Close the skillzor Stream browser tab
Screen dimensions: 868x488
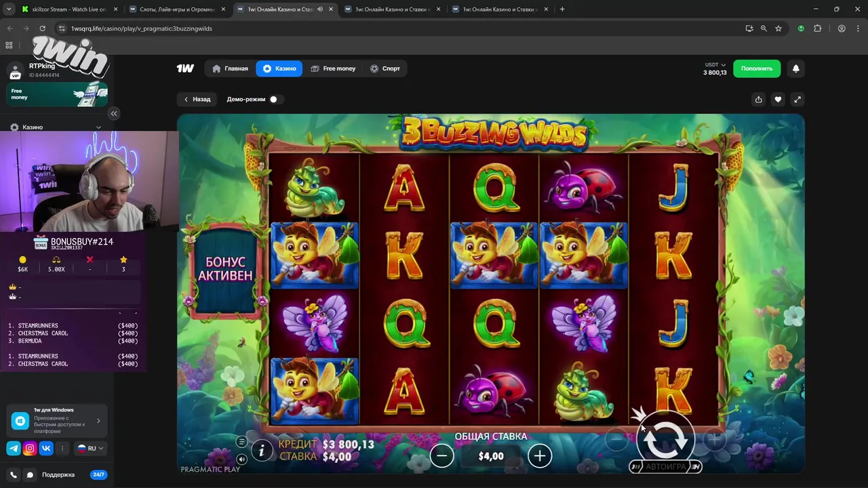click(x=116, y=9)
